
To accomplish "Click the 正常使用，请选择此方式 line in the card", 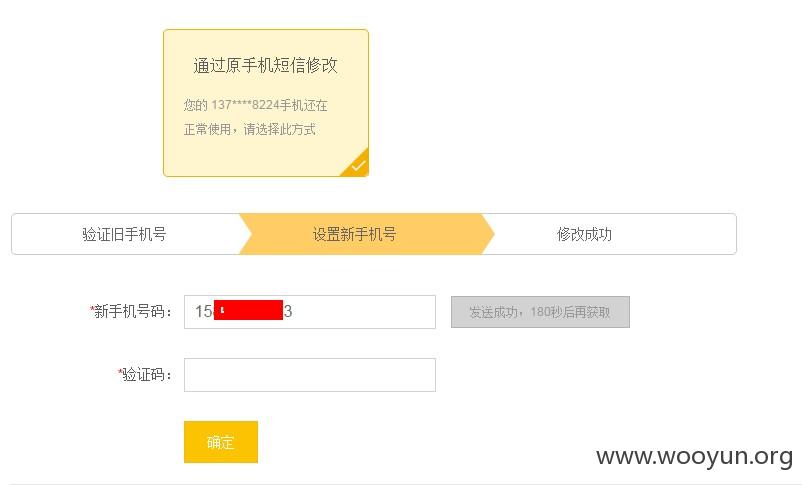I will pos(250,129).
